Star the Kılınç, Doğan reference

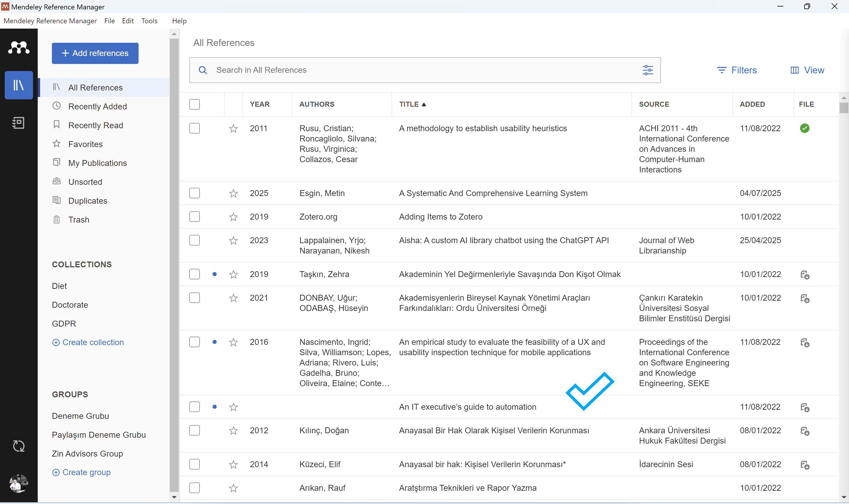[x=233, y=431]
